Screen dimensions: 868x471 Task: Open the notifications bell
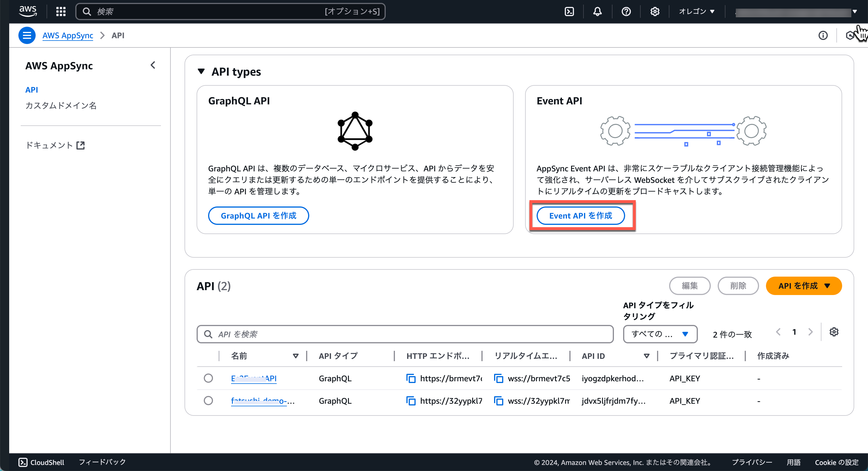pyautogui.click(x=598, y=12)
